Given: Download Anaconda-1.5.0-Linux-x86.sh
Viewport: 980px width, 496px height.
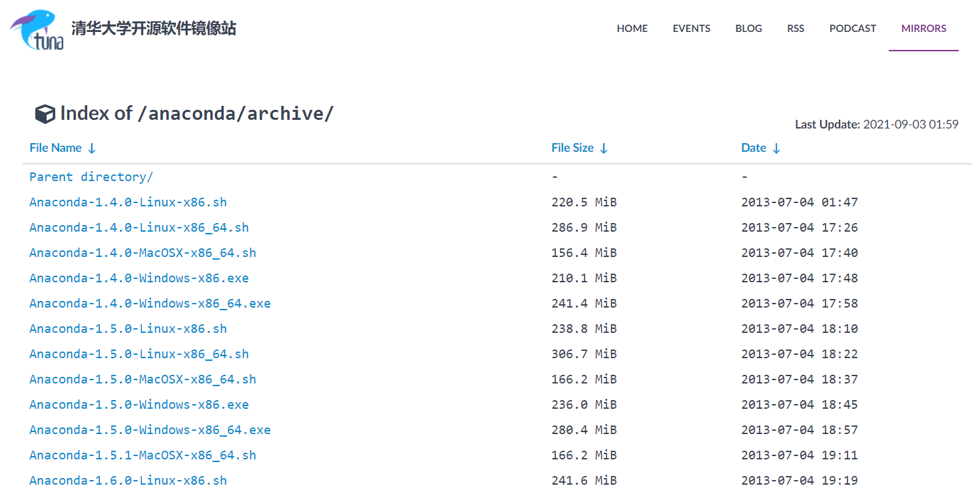Looking at the screenshot, I should [x=128, y=328].
